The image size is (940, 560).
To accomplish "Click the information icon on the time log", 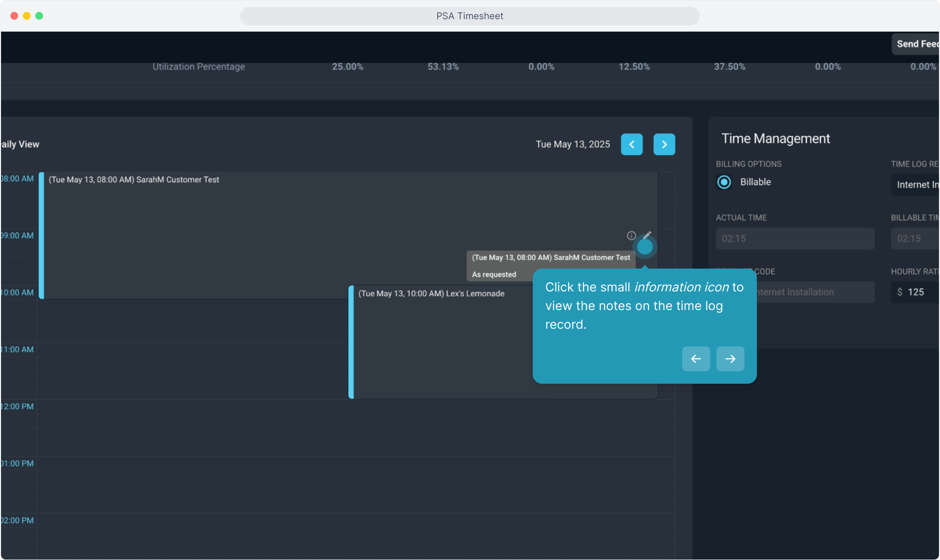I will click(x=631, y=235).
